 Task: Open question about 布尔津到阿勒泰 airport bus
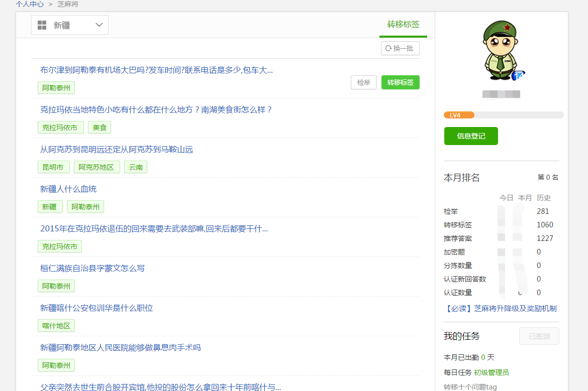tap(156, 70)
